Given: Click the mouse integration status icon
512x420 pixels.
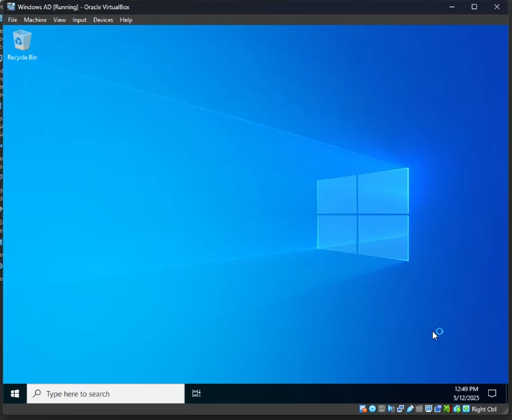Looking at the screenshot, I should 457,409.
